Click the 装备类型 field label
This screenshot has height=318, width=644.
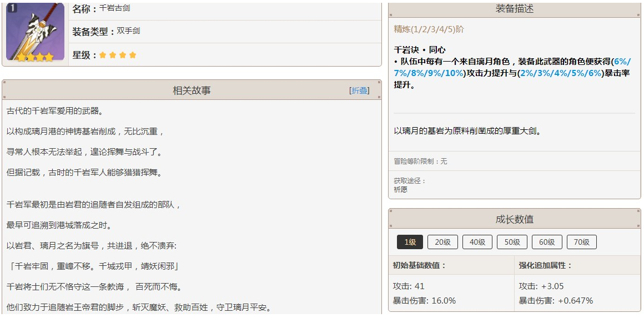pyautogui.click(x=93, y=32)
